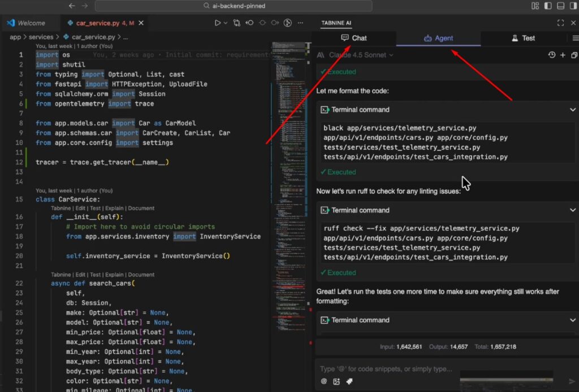Select the Tabnine Agent tab
The width and height of the screenshot is (579, 392).
(x=438, y=38)
